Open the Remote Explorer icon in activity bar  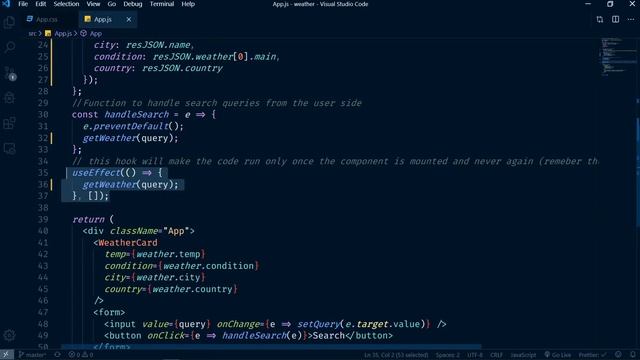coord(9,149)
